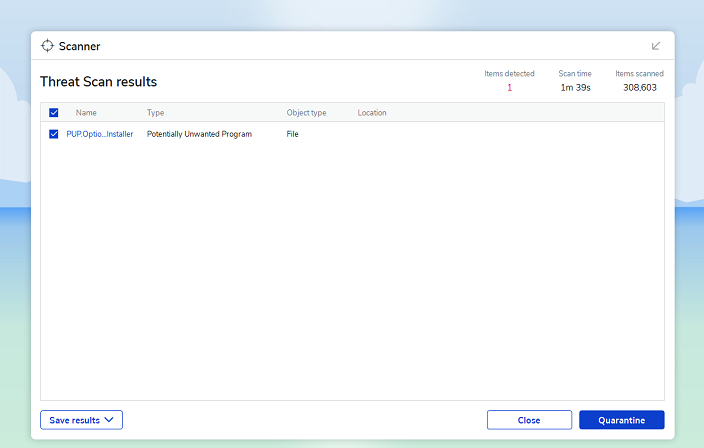Click the Scanner title text
704x448 pixels.
[79, 46]
